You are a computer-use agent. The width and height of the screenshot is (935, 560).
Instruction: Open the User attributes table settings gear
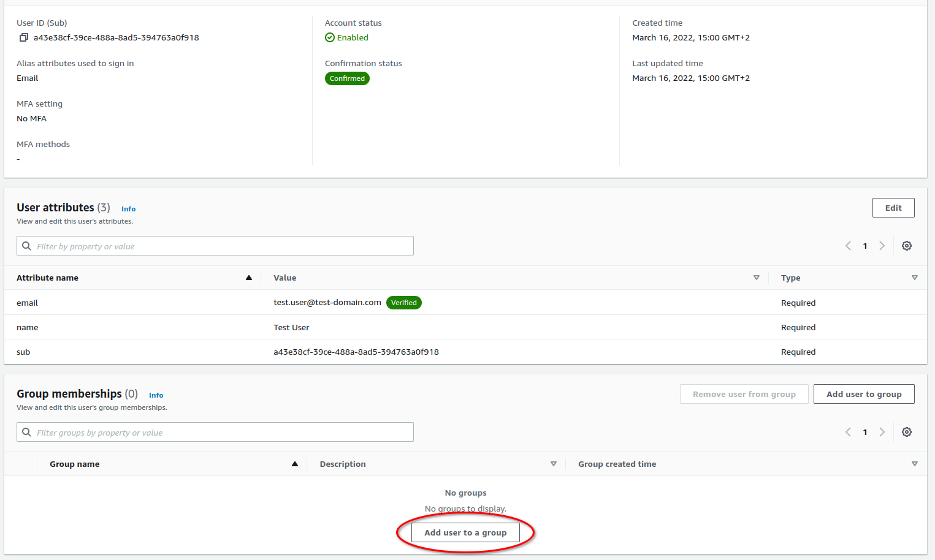(x=907, y=245)
